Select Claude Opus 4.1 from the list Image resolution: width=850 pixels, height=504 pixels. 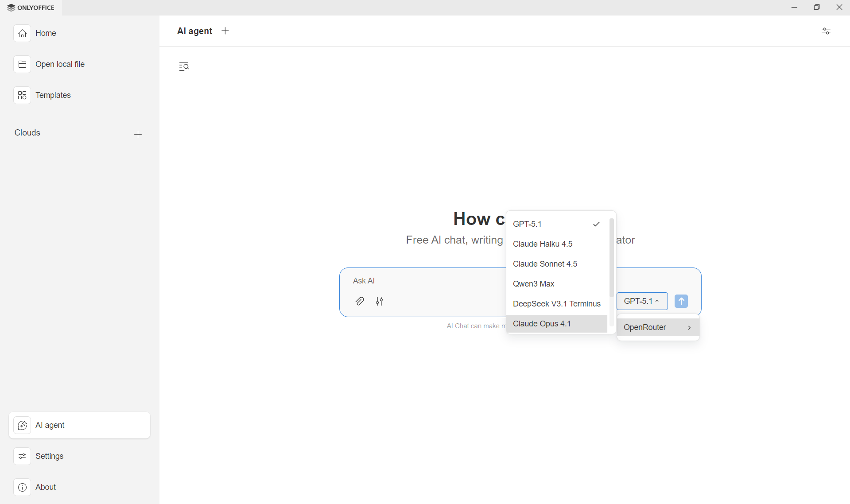[542, 323]
